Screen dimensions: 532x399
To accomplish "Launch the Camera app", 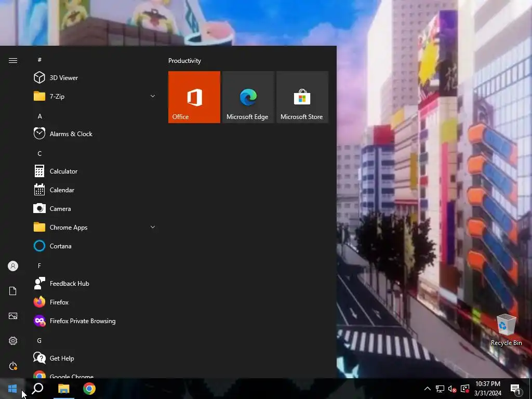I will [x=95, y=208].
